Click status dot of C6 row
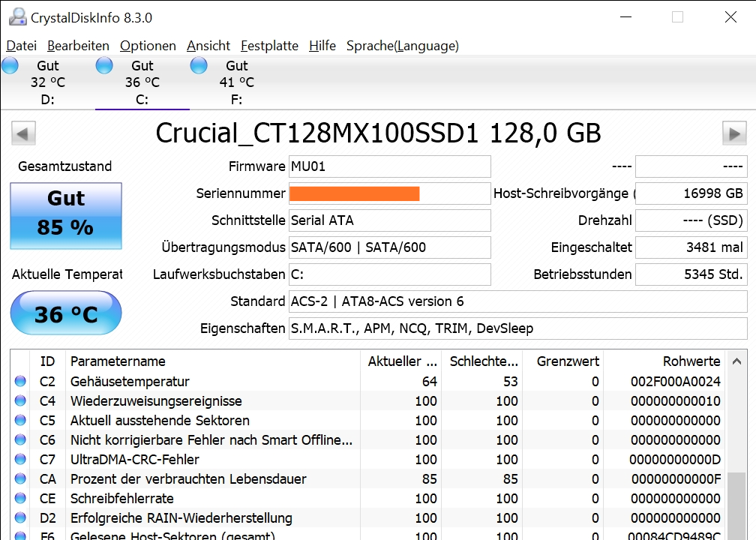Screen dimensions: 756x540 click(x=20, y=439)
